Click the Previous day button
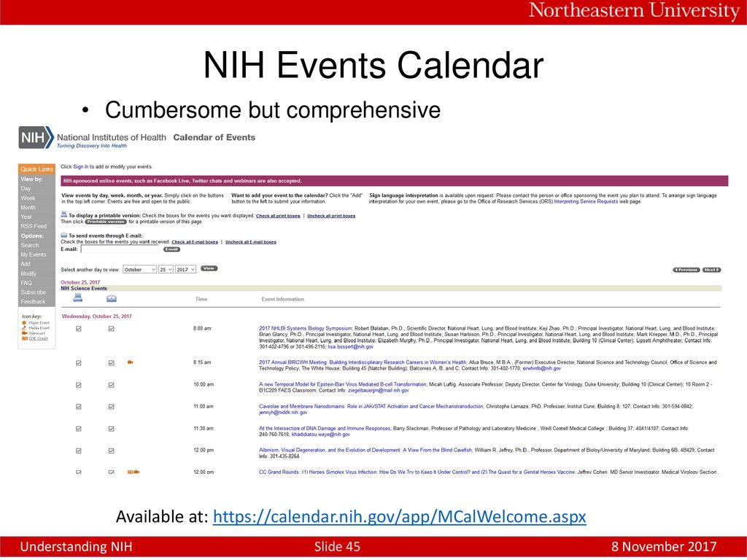Screen dimensions: 747x560 coord(686,270)
